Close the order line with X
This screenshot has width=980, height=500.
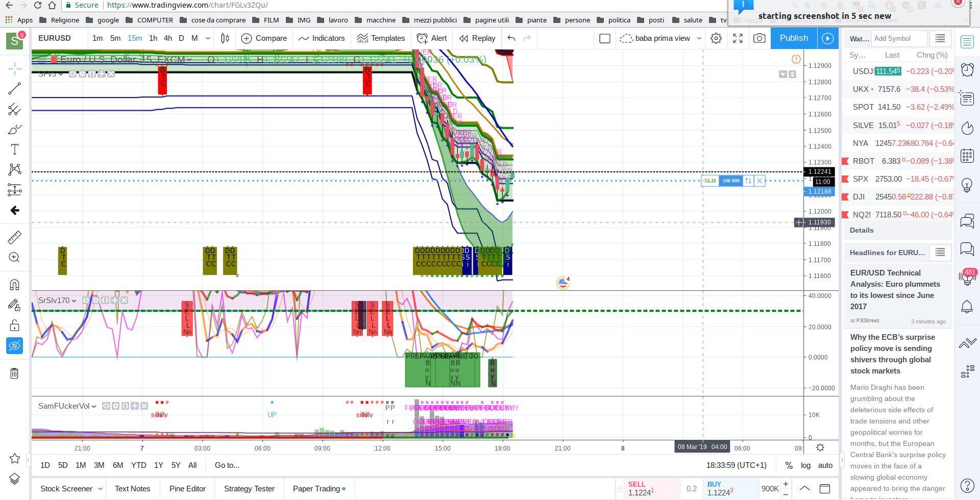coord(759,181)
